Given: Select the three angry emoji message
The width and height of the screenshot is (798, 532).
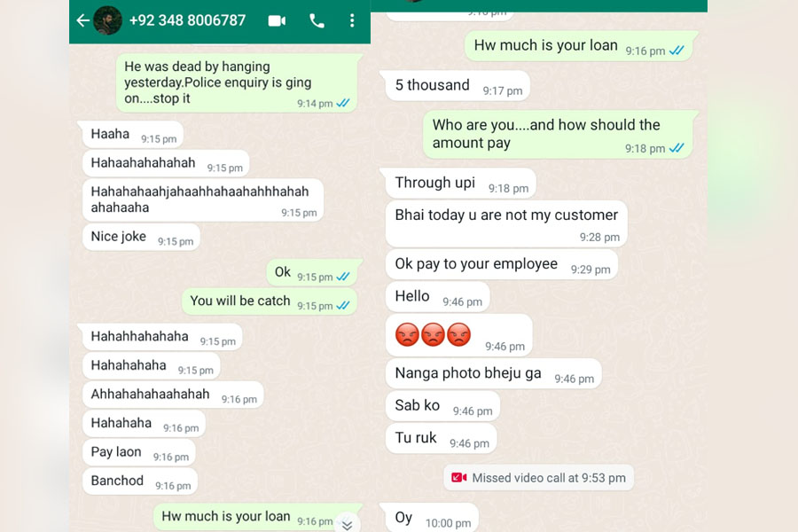Looking at the screenshot, I should pos(459,335).
